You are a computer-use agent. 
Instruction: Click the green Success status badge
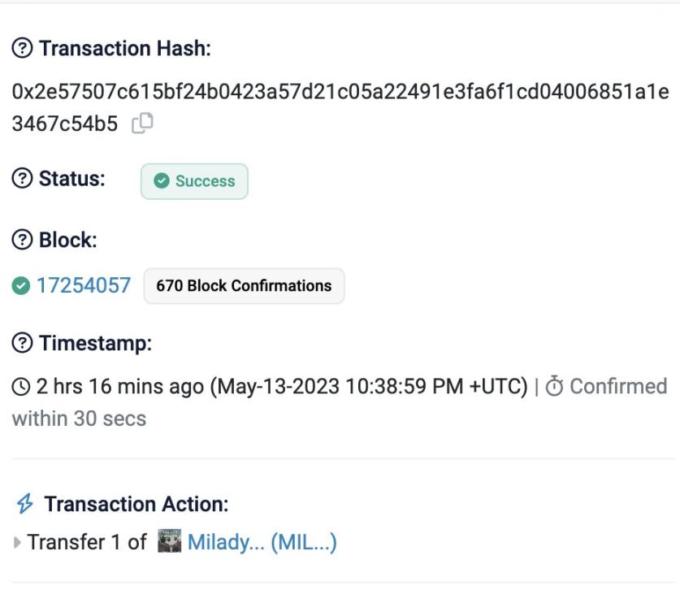pyautogui.click(x=195, y=181)
